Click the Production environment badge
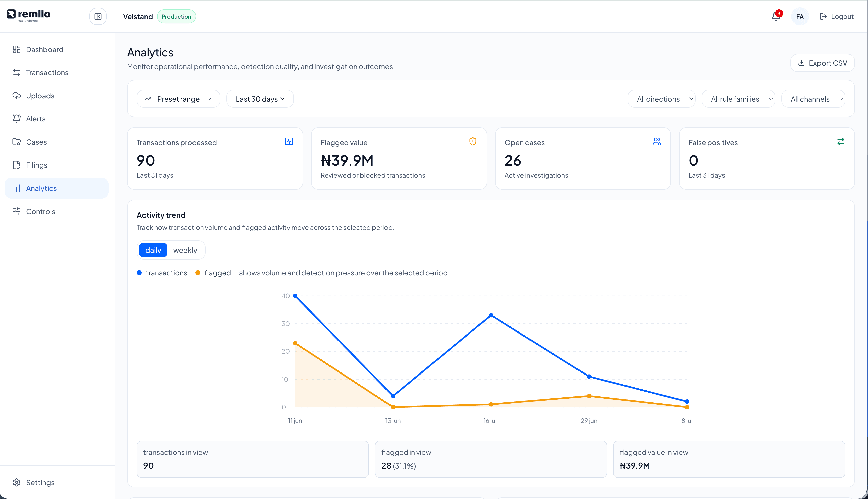868x499 pixels. tap(176, 16)
